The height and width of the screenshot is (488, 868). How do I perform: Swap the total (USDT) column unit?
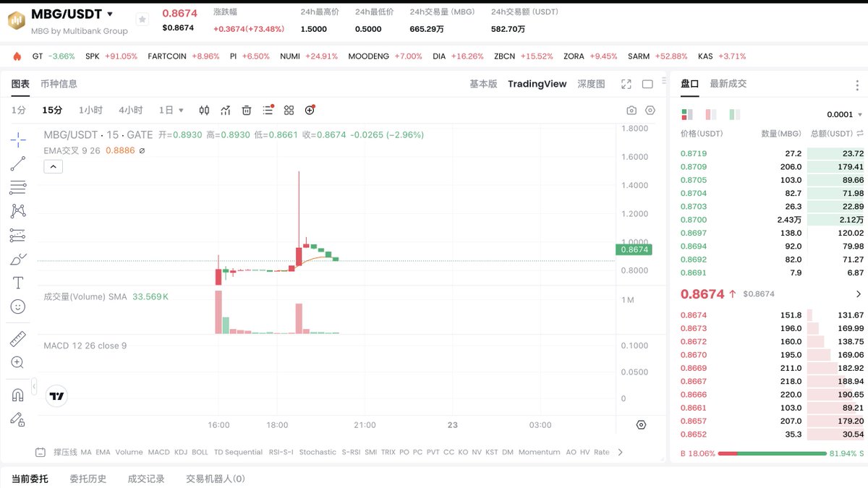(x=860, y=134)
